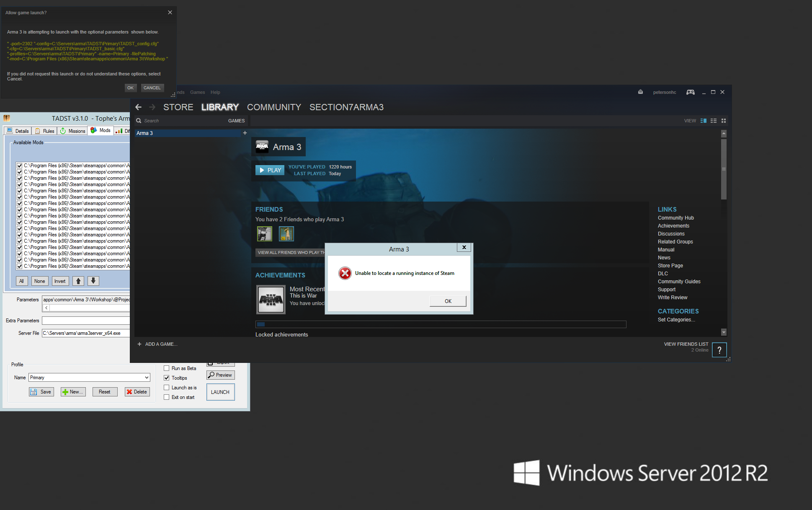Click OK in the Arma 3 error dialog
Viewport: 812px width, 510px height.
pyautogui.click(x=448, y=301)
